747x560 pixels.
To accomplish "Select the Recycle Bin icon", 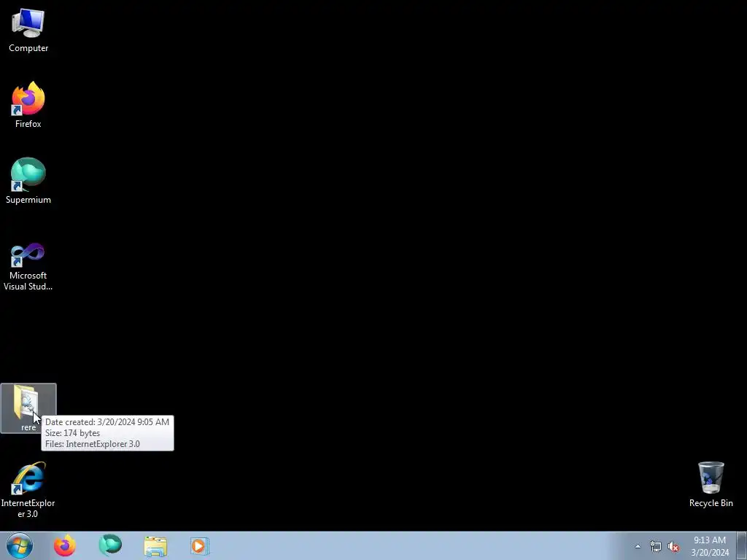I will pyautogui.click(x=711, y=484).
